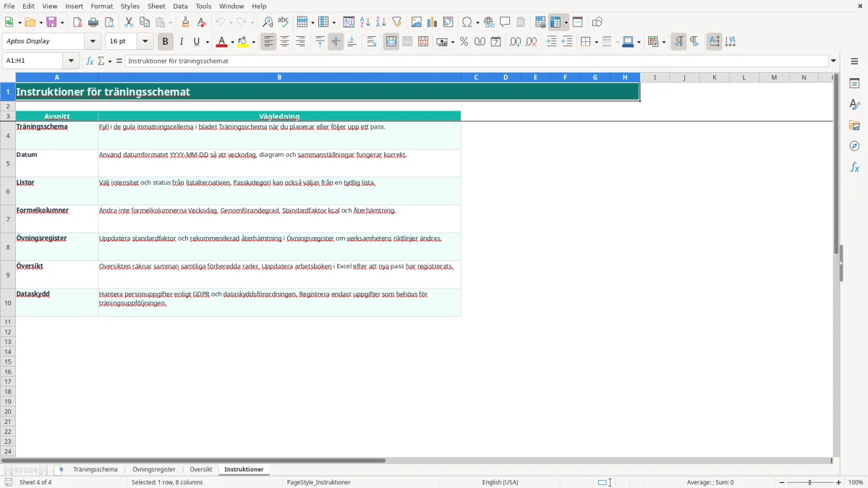The width and height of the screenshot is (868, 488).
Task: Expand the Font Color dropdown arrow
Action: 233,42
